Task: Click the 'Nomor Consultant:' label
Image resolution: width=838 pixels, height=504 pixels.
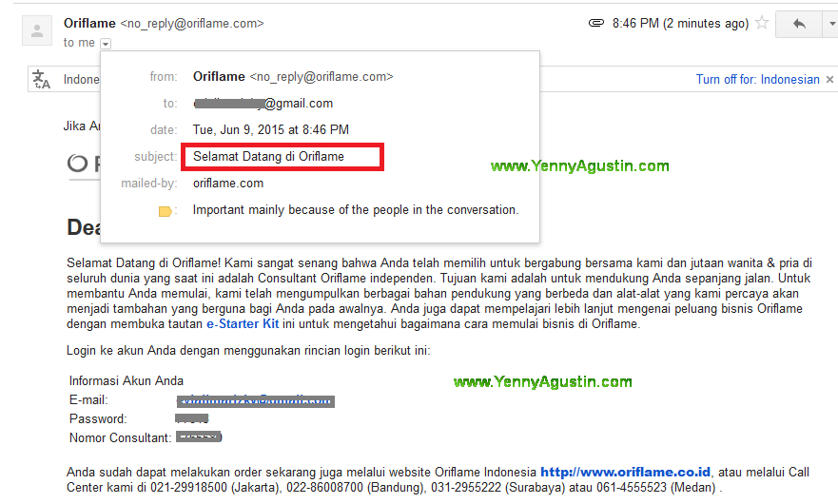Action: [x=120, y=437]
